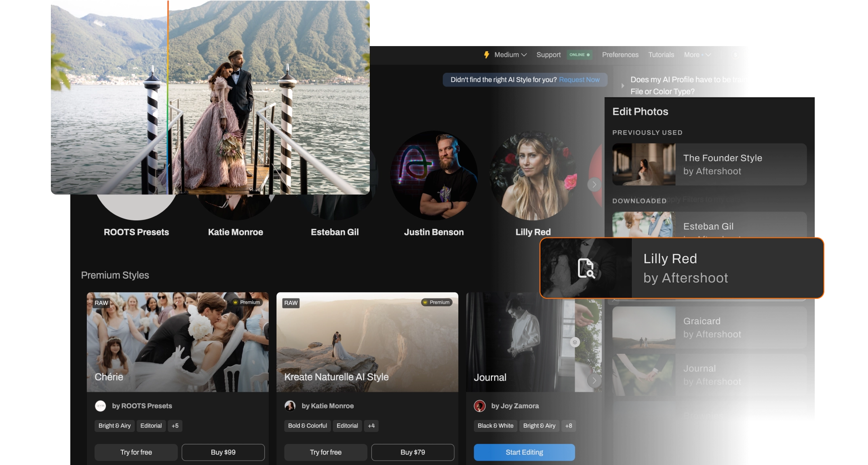
Task: Open Tutorials from the top menu
Action: tap(661, 55)
